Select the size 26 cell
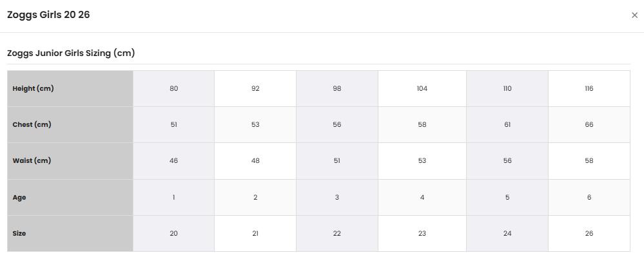 589,233
